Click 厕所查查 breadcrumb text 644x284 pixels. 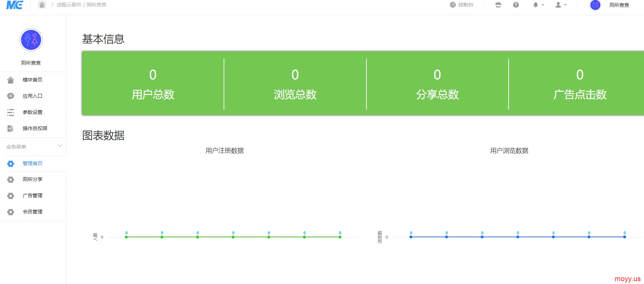tap(96, 5)
